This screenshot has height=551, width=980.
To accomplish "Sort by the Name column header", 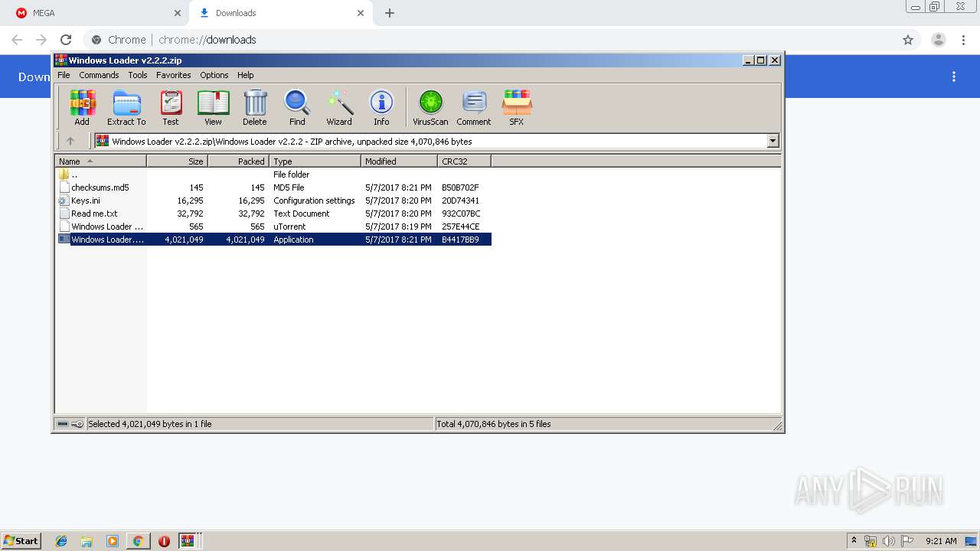I will [101, 161].
